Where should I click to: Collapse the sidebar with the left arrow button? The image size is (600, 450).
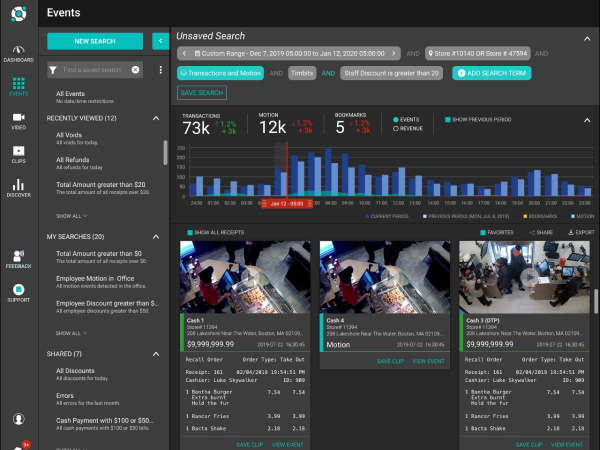(160, 41)
